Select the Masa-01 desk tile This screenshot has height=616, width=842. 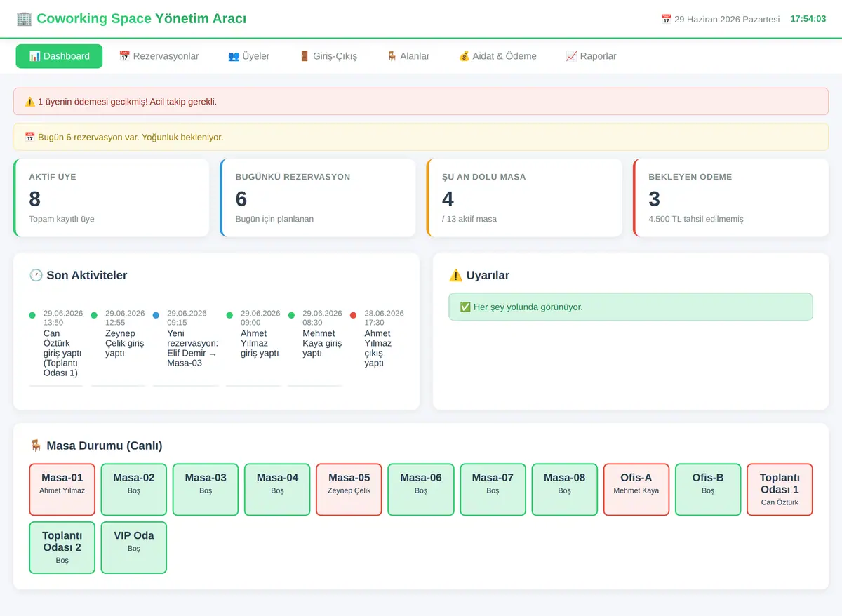pyautogui.click(x=62, y=490)
